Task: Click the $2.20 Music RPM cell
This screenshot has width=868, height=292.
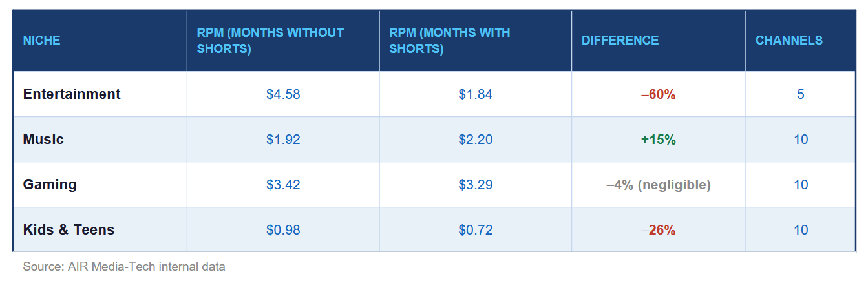Action: click(x=476, y=140)
